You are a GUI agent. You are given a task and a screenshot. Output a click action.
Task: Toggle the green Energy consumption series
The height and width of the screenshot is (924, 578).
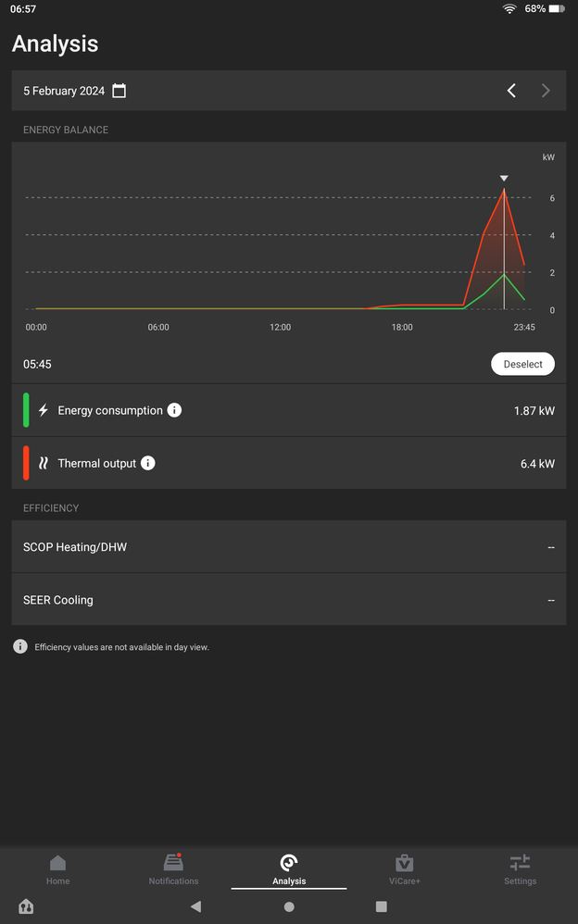tap(27, 410)
